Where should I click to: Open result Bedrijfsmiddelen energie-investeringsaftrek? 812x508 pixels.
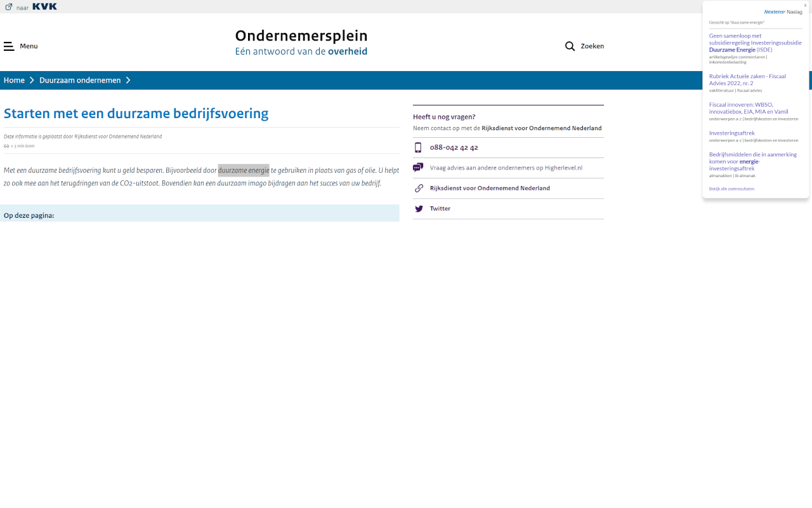tap(753, 161)
